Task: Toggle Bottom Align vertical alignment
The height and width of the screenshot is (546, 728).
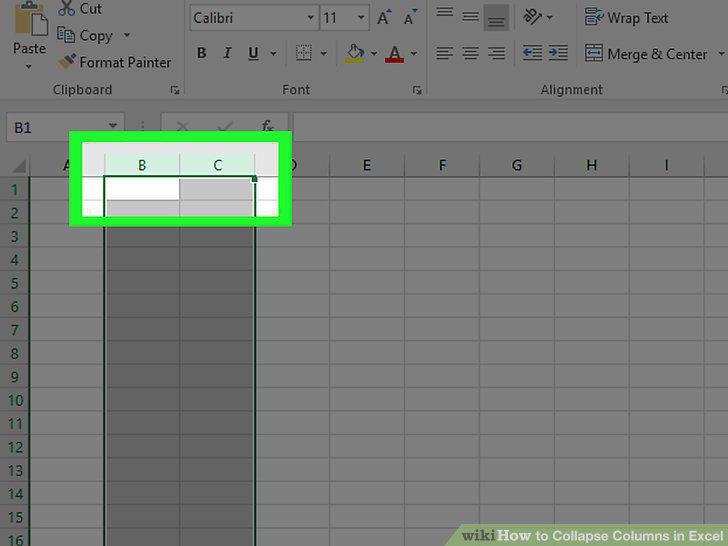Action: (496, 18)
